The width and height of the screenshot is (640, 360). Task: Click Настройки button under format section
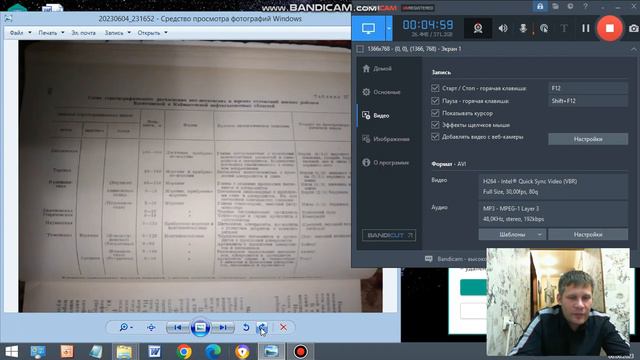tap(588, 235)
